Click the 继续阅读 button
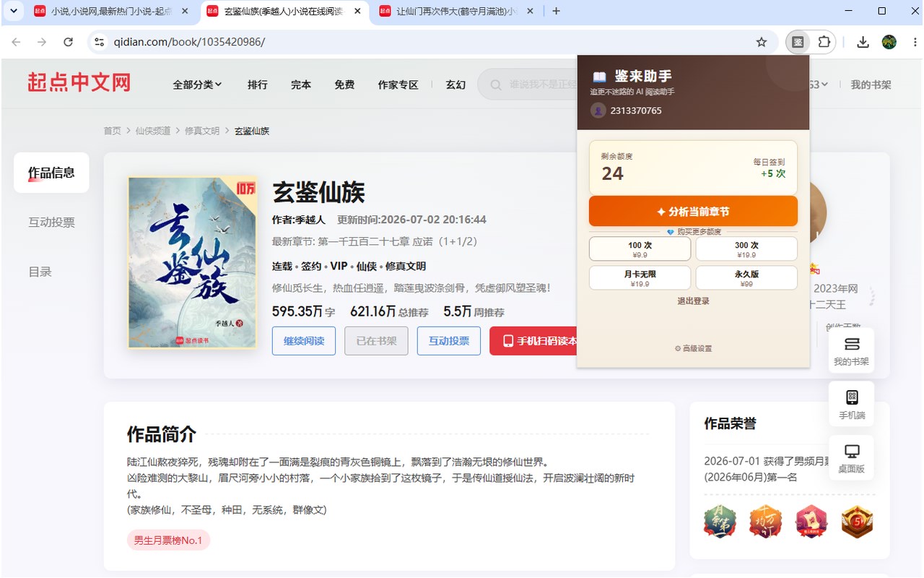Viewport: 924px width, 578px height. [304, 341]
